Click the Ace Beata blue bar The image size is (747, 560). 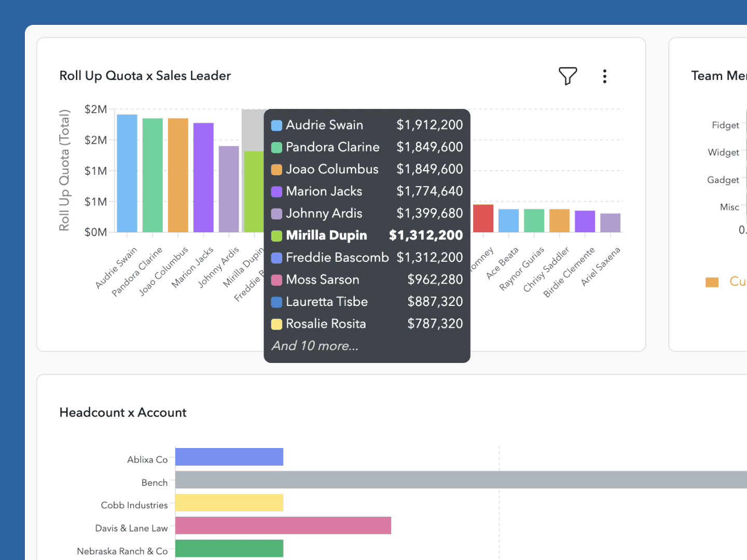[508, 221]
